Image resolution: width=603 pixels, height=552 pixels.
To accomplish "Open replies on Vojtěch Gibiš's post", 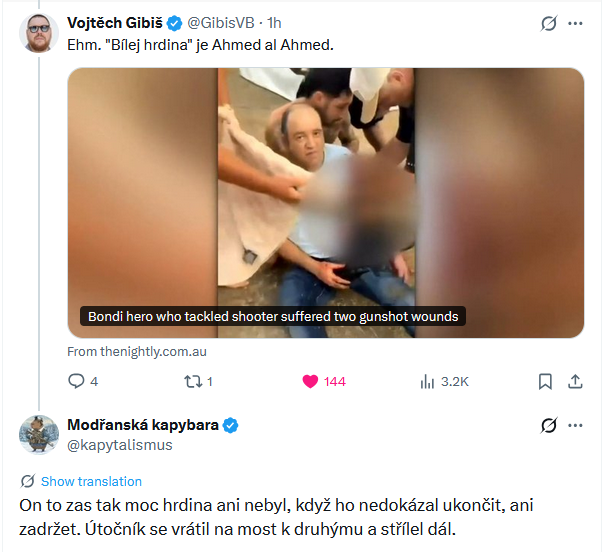I will [83, 381].
